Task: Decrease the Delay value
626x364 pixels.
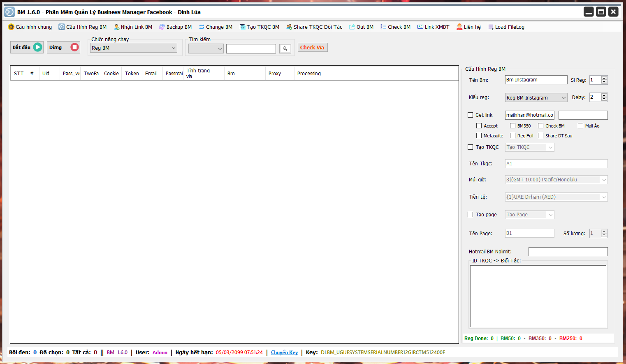Action: tap(604, 99)
